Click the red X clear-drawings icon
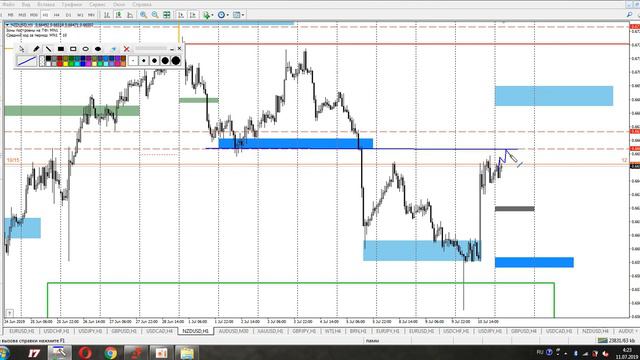Screen dimensions: 640x360 (127, 49)
